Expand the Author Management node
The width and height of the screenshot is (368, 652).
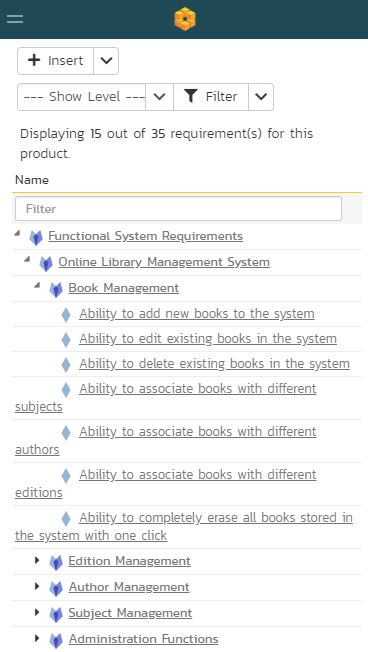(37, 586)
